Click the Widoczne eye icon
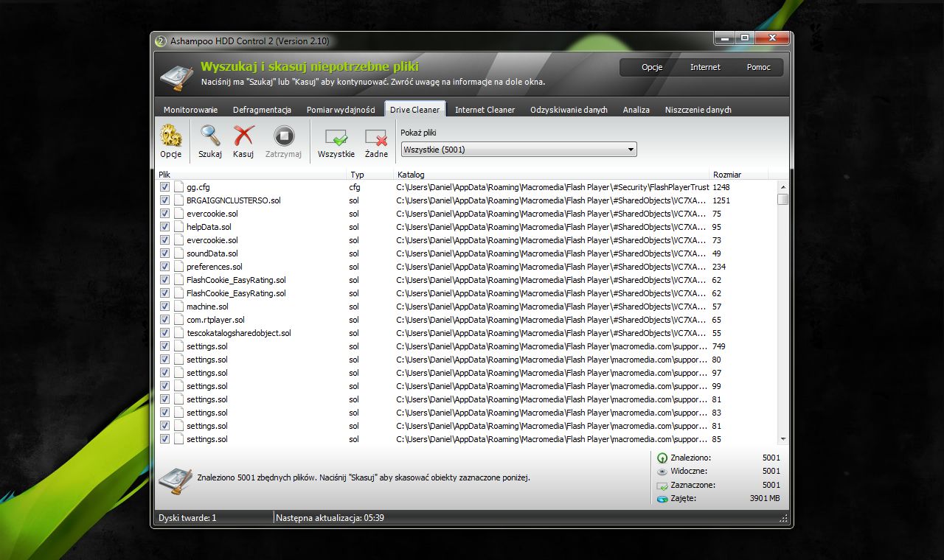 (x=662, y=472)
